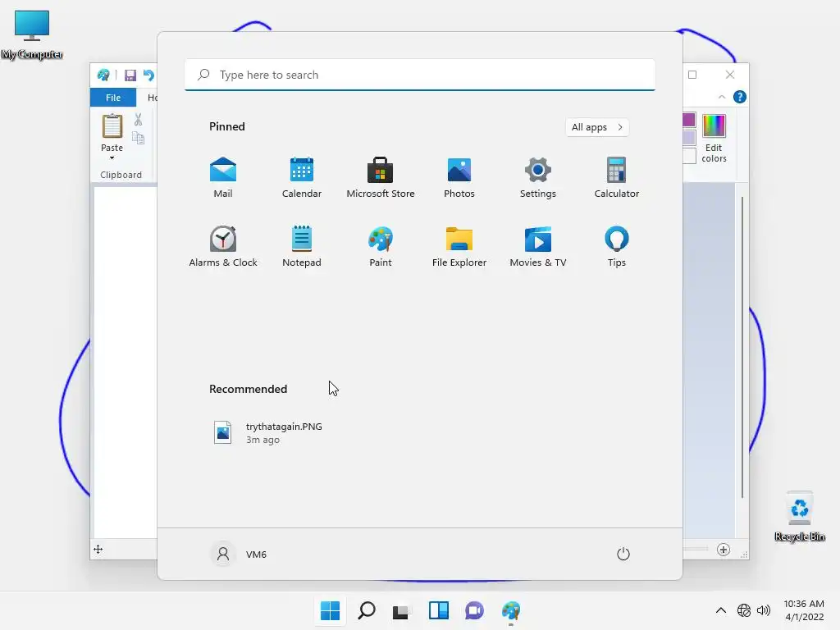
Task: Open the Calendar app
Action: [302, 178]
